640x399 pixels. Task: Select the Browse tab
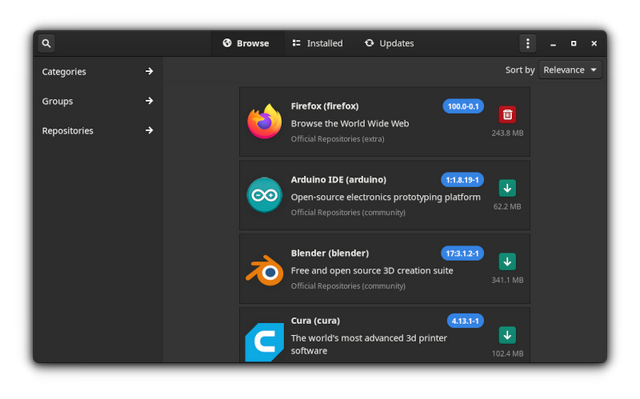(x=246, y=43)
